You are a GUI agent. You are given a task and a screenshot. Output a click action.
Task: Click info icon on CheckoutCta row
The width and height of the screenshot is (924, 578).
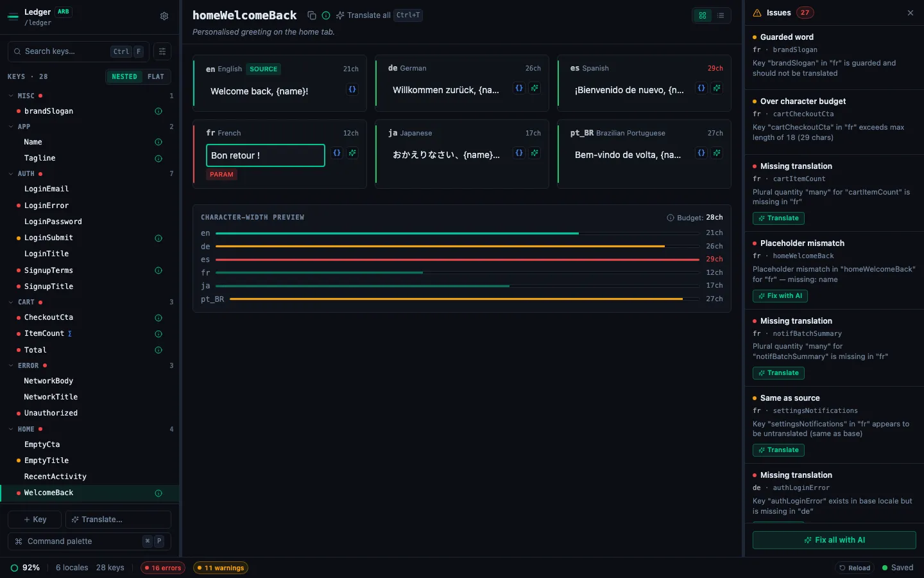click(x=158, y=318)
